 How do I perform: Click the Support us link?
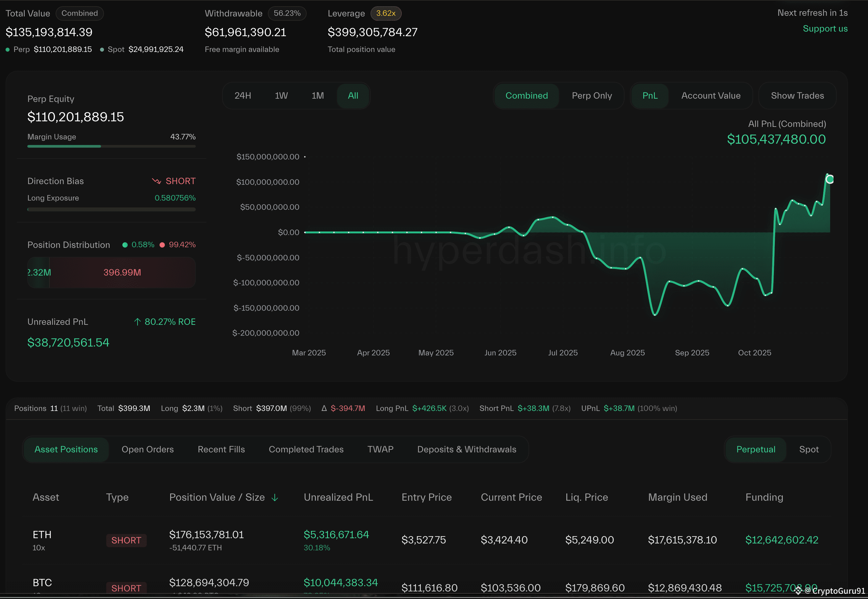coord(825,29)
